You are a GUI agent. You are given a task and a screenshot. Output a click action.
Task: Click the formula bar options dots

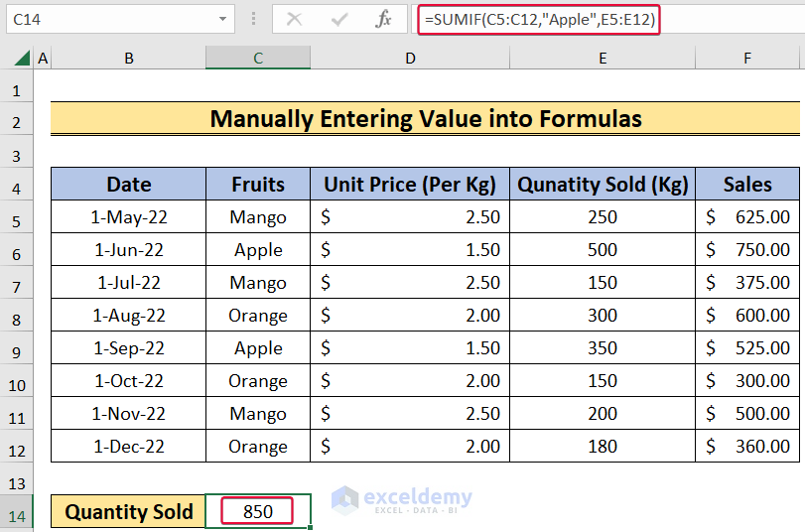[254, 19]
